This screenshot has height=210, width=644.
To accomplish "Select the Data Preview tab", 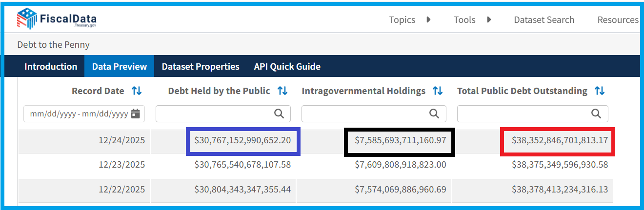I will tap(120, 66).
